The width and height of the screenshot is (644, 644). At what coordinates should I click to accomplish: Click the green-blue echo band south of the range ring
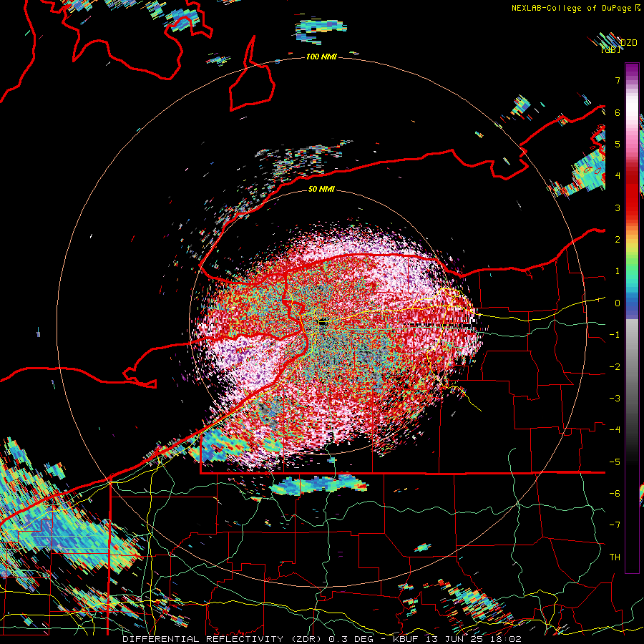(x=318, y=484)
